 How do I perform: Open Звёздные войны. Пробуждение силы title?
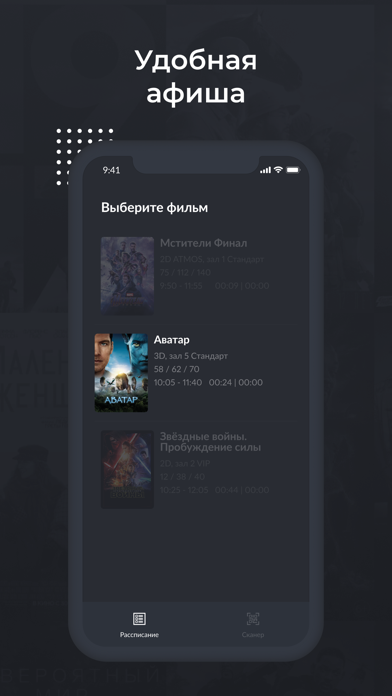(210, 442)
